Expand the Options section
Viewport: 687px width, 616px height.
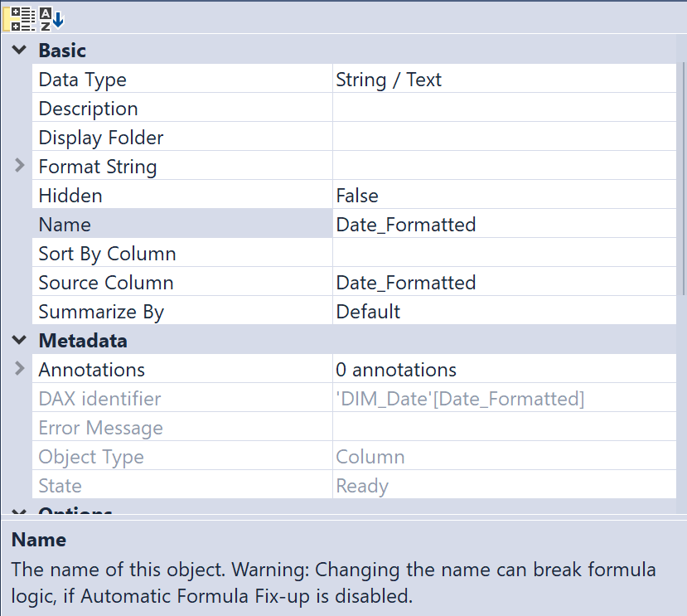[x=18, y=511]
